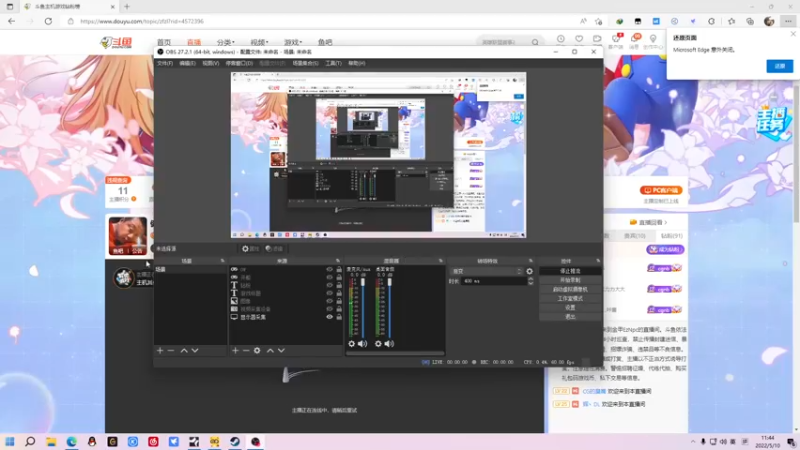Click Douyu logo in browser page
Image resolution: width=800 pixels, height=450 pixels.
(116, 42)
